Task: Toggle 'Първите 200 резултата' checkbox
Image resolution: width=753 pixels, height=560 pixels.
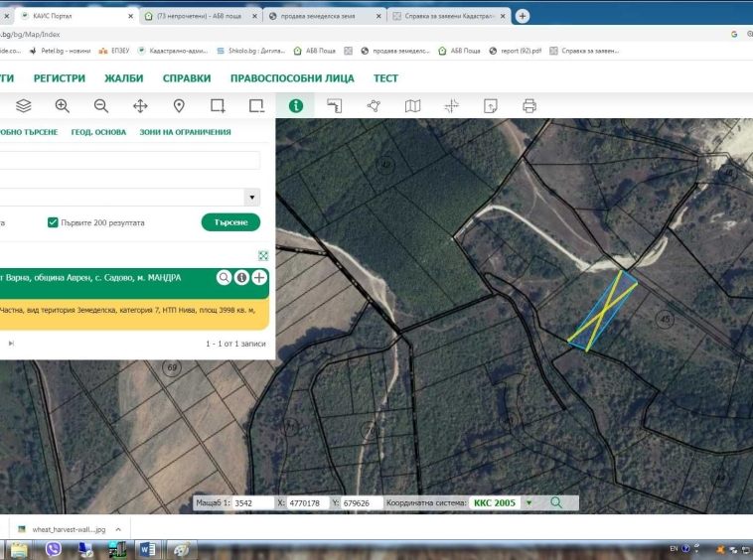Action: pyautogui.click(x=53, y=222)
